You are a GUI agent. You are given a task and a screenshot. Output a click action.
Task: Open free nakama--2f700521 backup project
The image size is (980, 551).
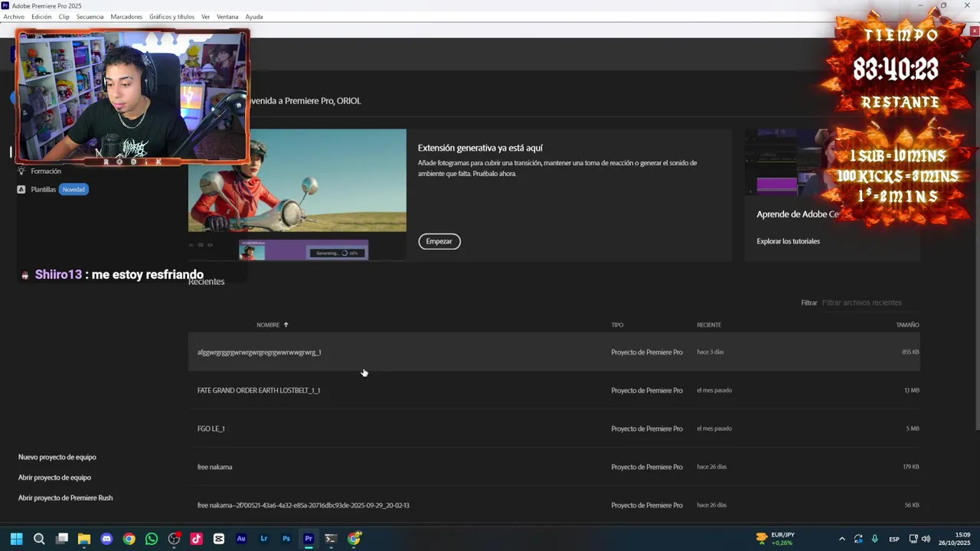coord(554,505)
